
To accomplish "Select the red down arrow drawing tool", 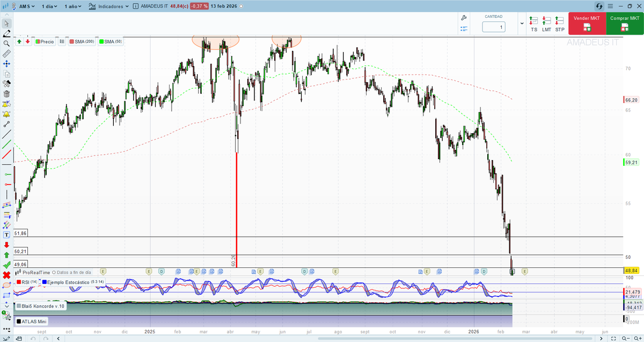I will coord(6,245).
